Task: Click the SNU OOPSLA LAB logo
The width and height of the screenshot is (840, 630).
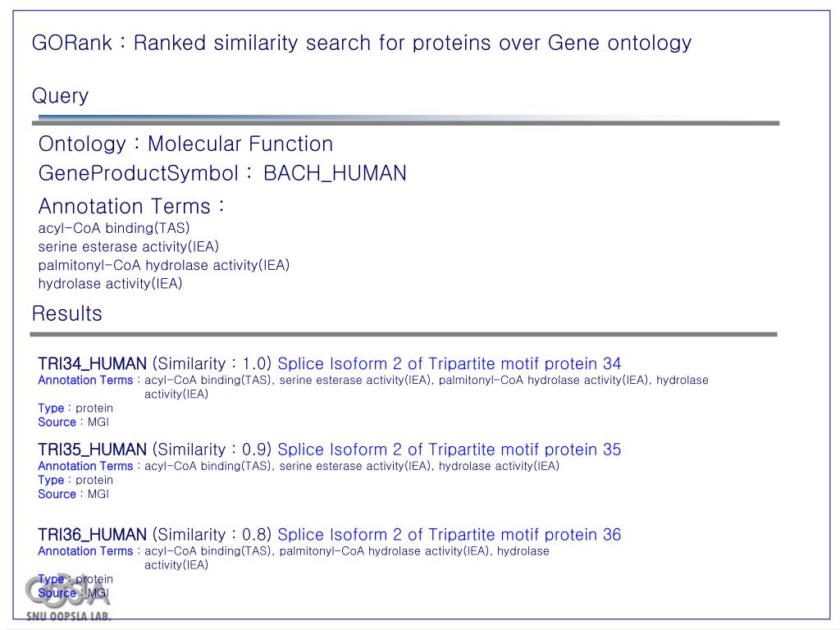Action: click(x=69, y=598)
